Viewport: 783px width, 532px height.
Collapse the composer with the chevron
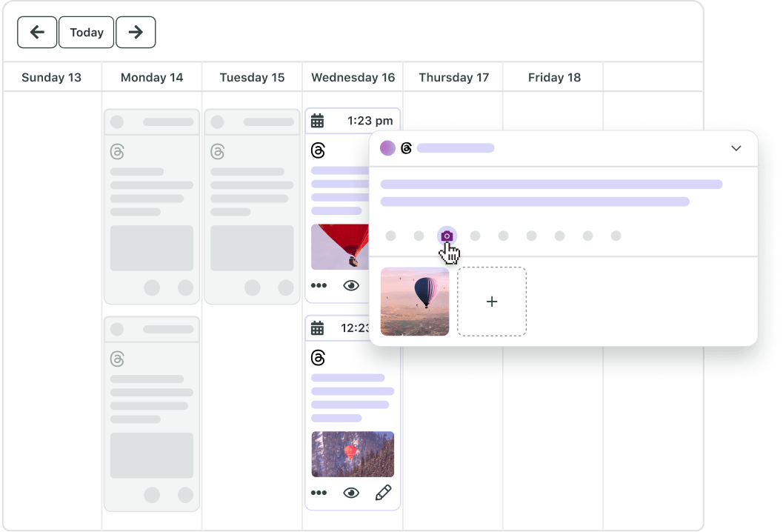pyautogui.click(x=736, y=148)
